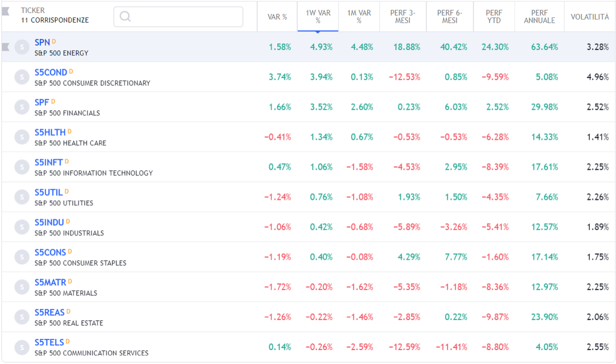Open the S5REAS ticker link

(49, 313)
